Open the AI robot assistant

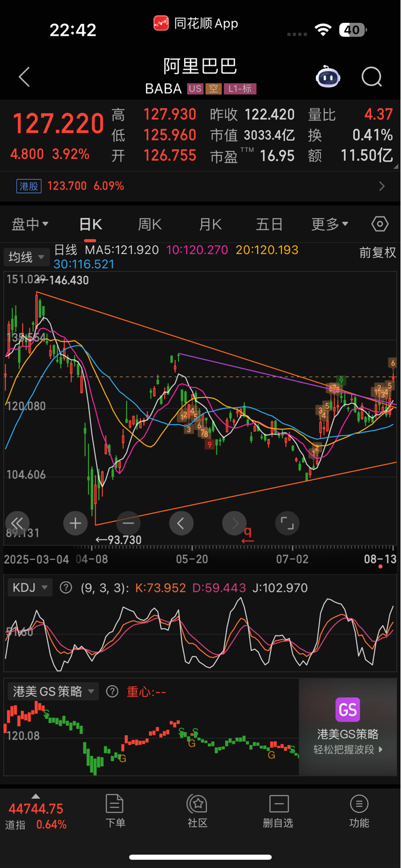tap(328, 77)
